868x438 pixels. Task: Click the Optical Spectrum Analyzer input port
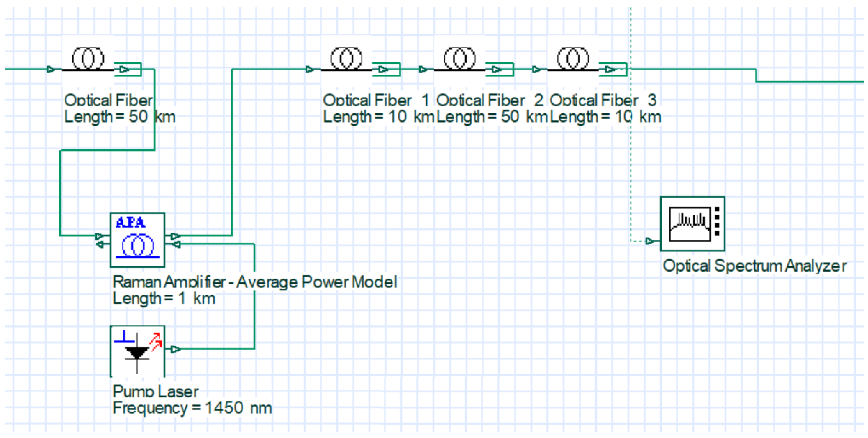click(648, 240)
